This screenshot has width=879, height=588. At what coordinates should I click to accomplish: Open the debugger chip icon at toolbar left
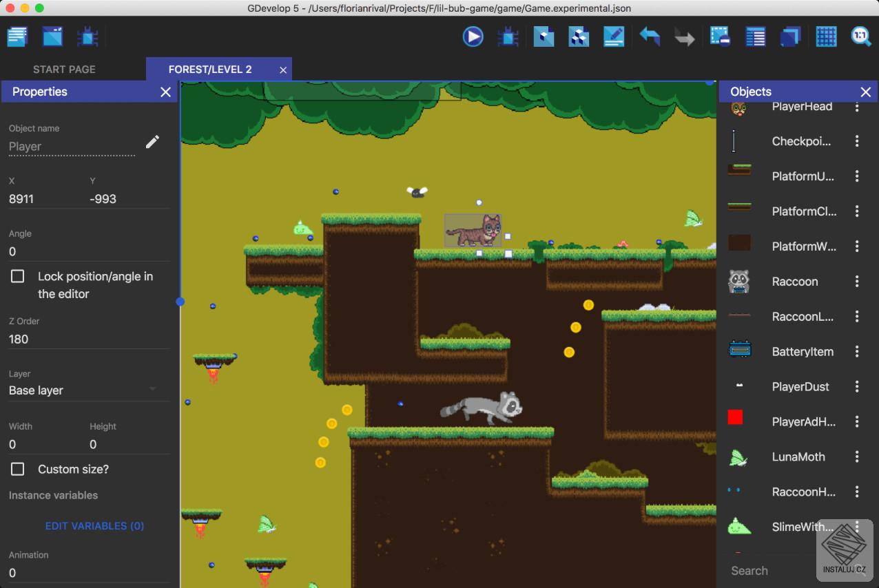coord(87,36)
